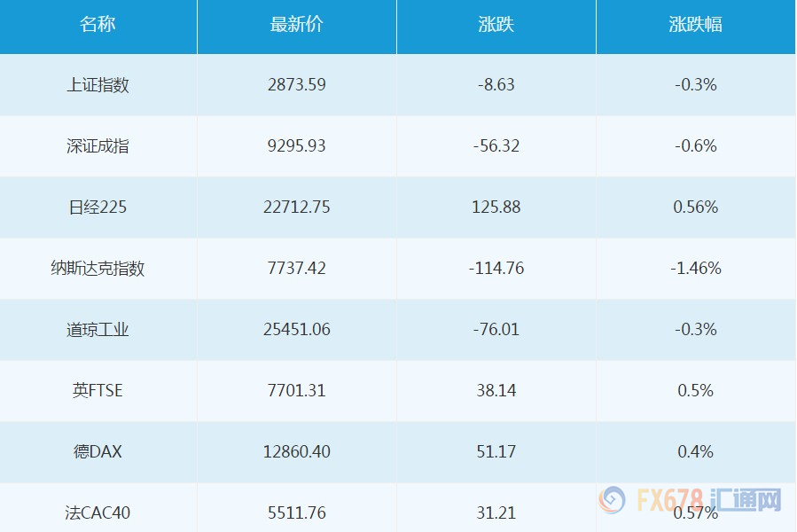This screenshot has height=532, width=797.
Task: Click 上证指数 percent change -0.3%
Action: [x=695, y=84]
